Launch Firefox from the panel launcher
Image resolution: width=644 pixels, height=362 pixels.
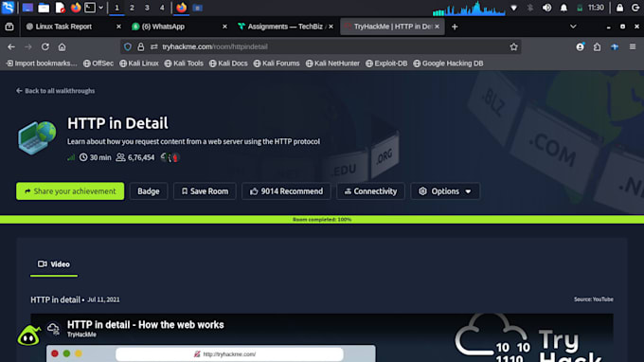tap(76, 8)
